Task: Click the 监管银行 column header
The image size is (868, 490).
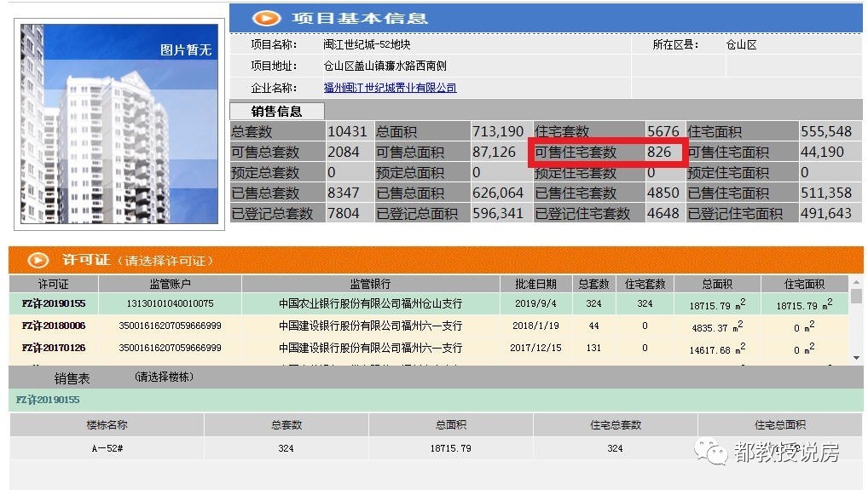Action: 370,285
